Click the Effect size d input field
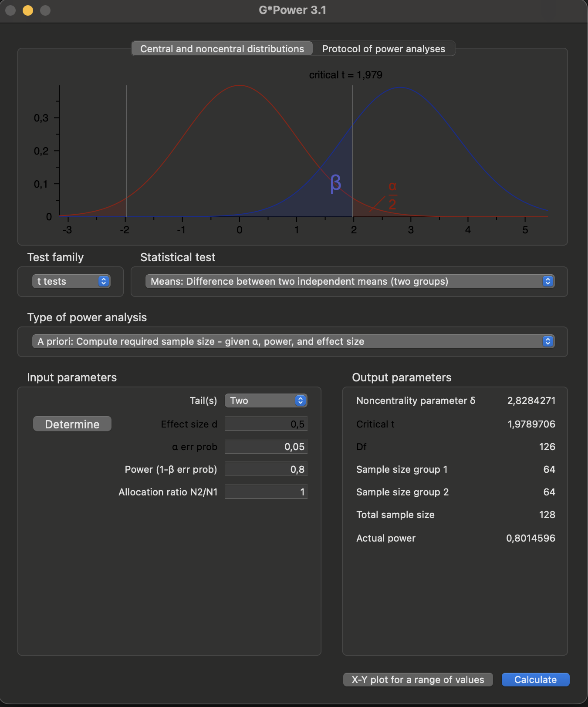The width and height of the screenshot is (588, 707). point(266,424)
